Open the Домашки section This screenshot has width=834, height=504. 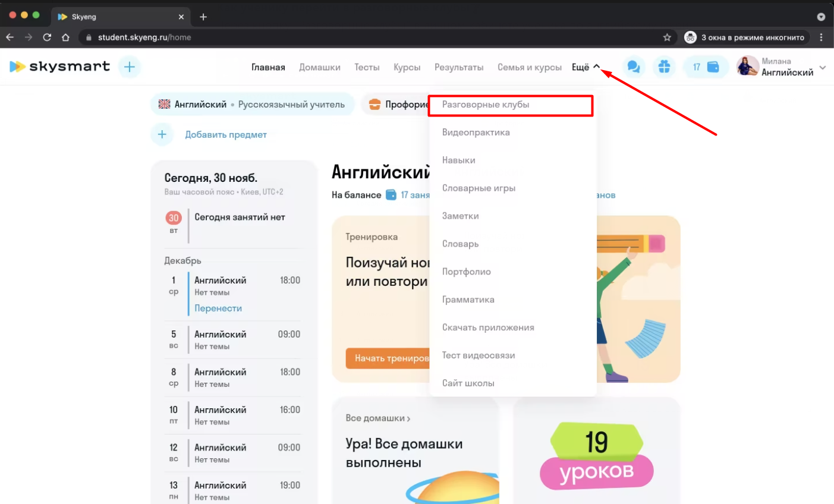[x=320, y=67]
